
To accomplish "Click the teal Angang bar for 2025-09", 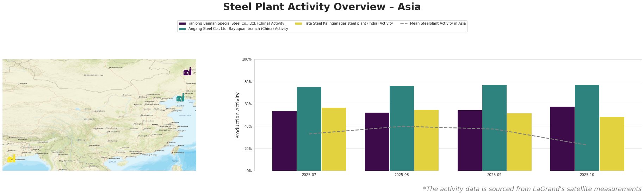I will point(494,128).
